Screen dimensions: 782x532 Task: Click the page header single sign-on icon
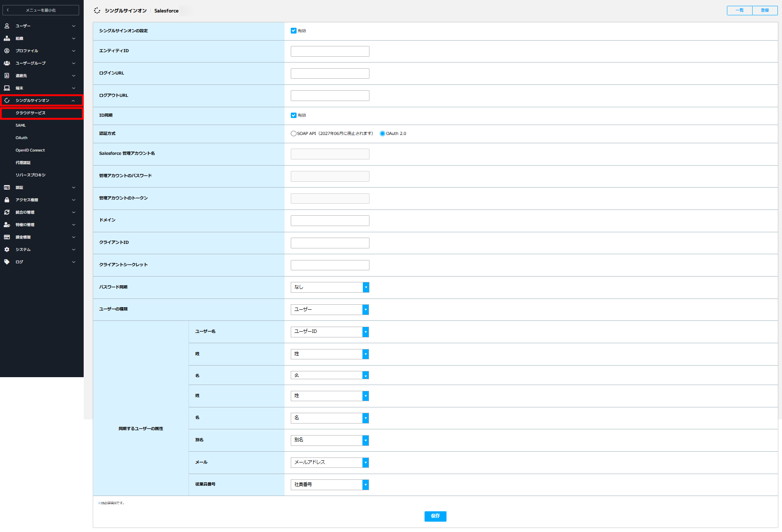tap(97, 11)
